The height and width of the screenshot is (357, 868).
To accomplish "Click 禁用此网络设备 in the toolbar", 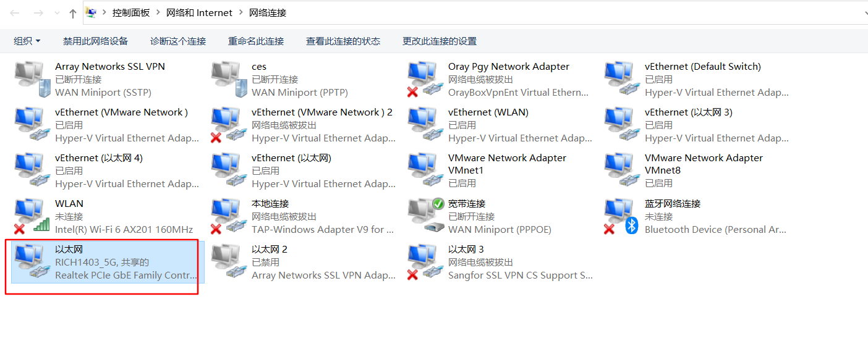I will pos(95,41).
